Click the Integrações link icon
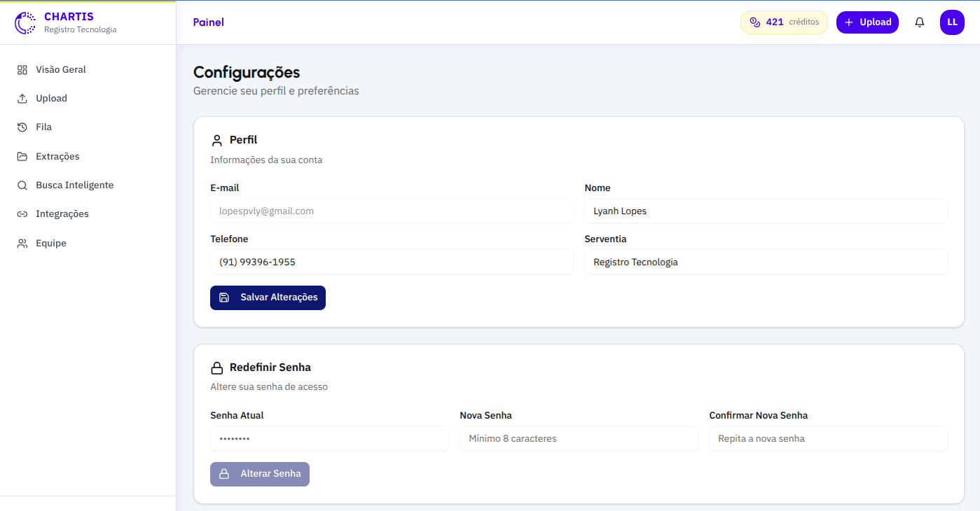The height and width of the screenshot is (511, 980). coord(22,214)
